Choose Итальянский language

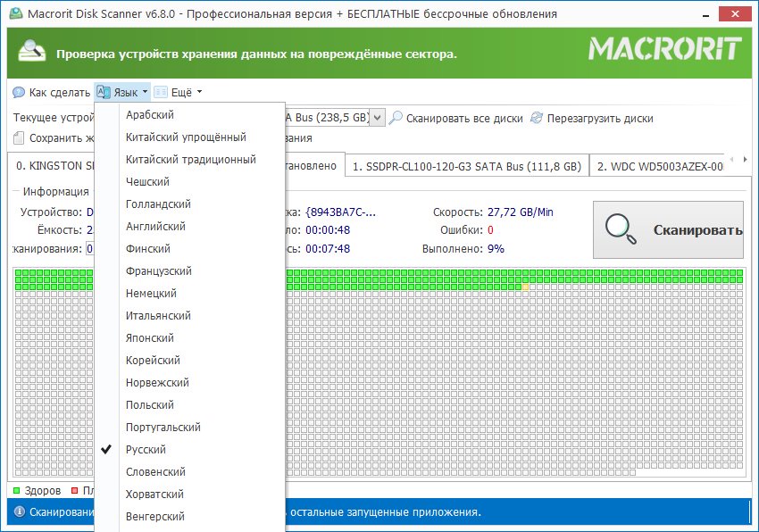coord(189,315)
